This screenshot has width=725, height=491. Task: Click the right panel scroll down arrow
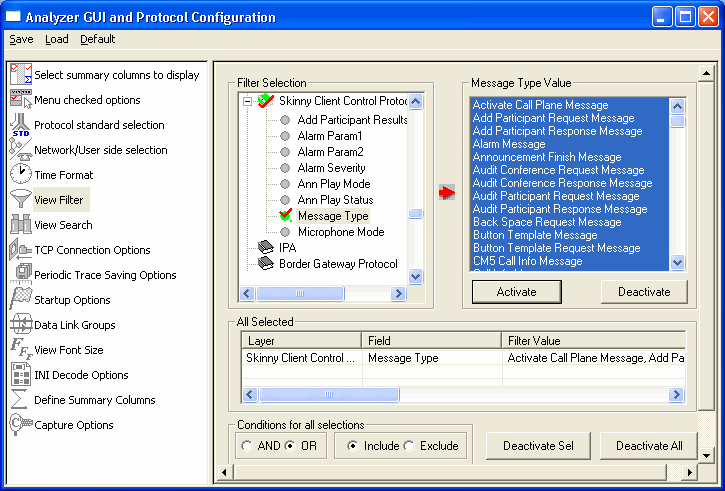706,455
